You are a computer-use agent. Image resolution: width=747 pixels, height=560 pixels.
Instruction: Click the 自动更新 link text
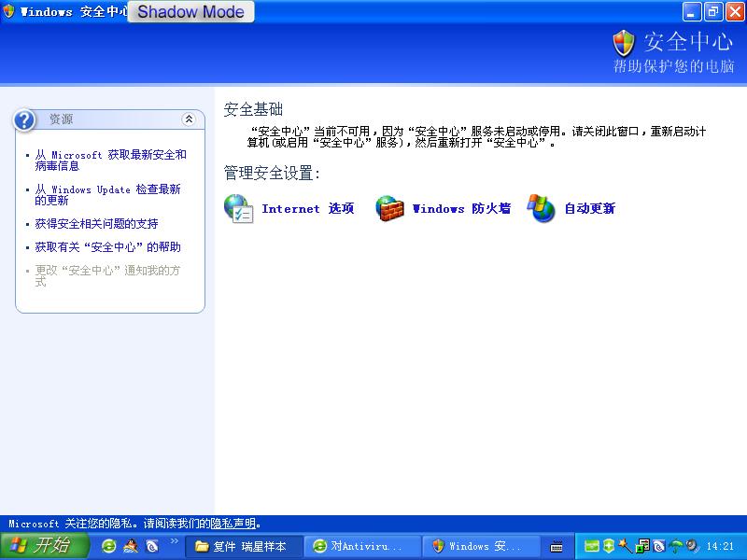(x=590, y=208)
